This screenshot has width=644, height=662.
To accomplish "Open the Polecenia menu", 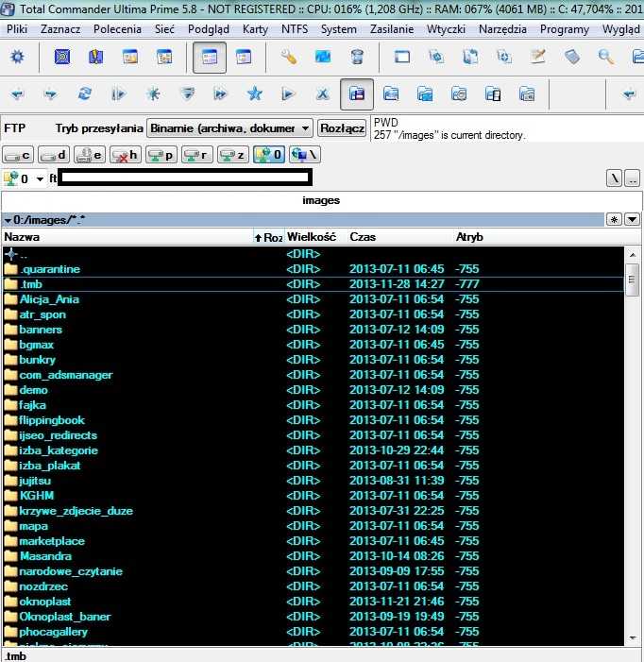I will (117, 29).
